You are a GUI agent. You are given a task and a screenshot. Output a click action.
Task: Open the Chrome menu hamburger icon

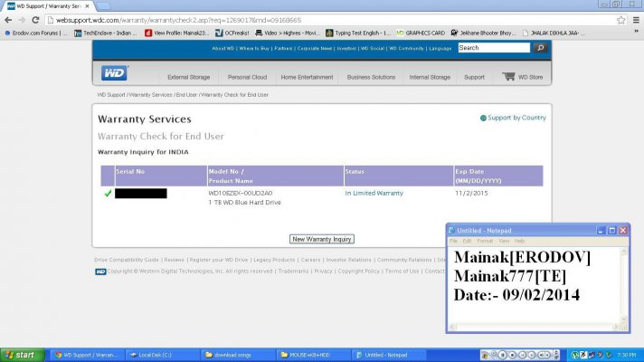pyautogui.click(x=636, y=20)
